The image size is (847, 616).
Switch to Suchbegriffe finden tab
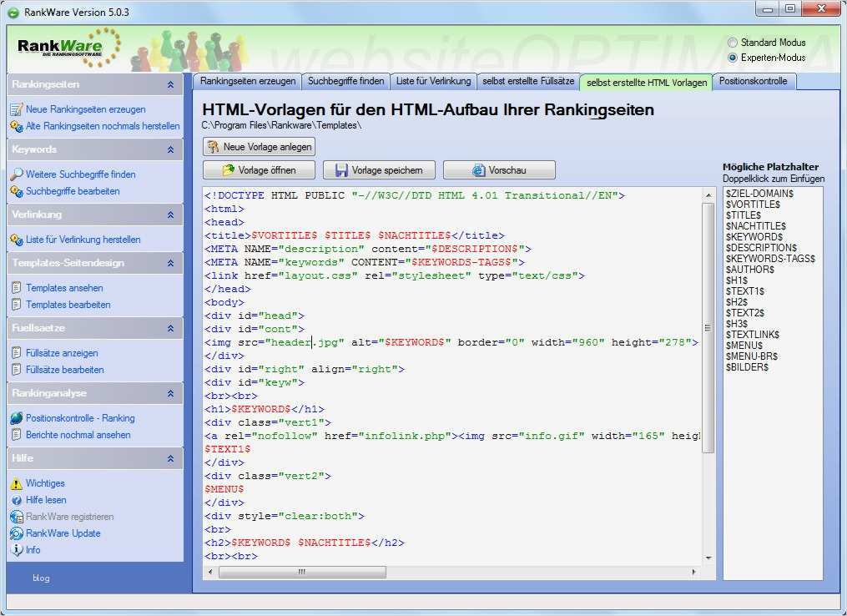pyautogui.click(x=345, y=81)
